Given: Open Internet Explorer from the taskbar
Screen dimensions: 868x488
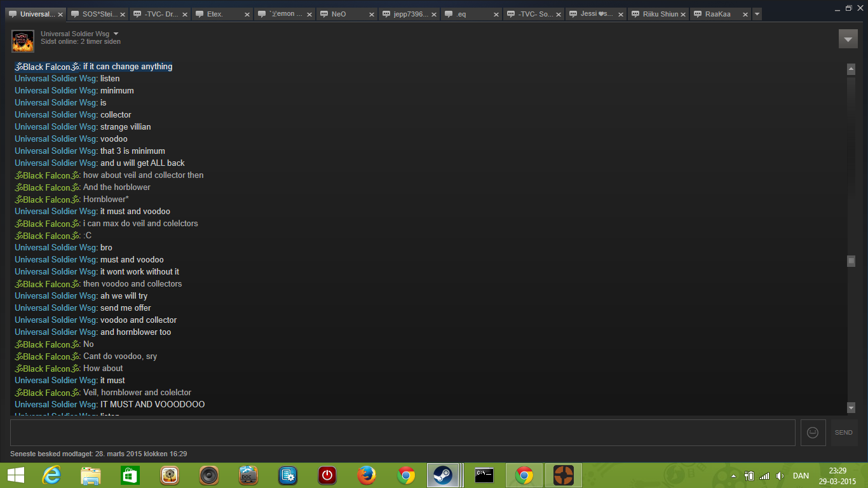Looking at the screenshot, I should pyautogui.click(x=51, y=475).
